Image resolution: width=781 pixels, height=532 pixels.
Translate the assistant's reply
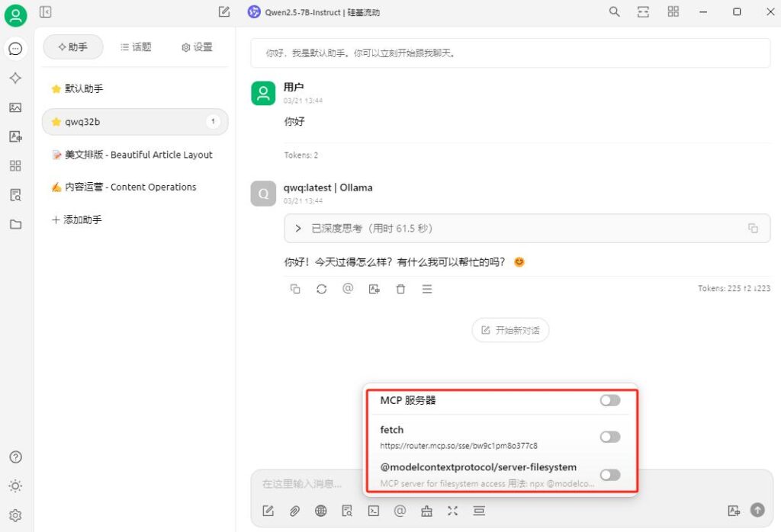point(374,289)
